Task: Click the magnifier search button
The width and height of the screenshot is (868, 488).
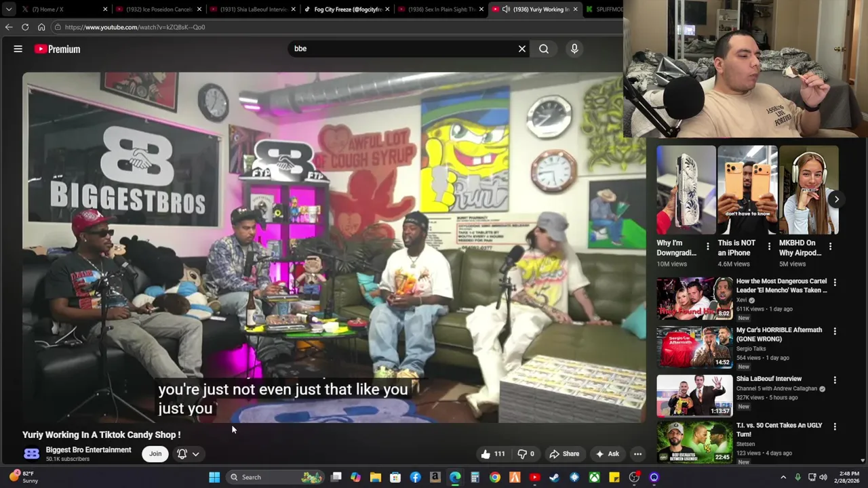Action: 544,49
